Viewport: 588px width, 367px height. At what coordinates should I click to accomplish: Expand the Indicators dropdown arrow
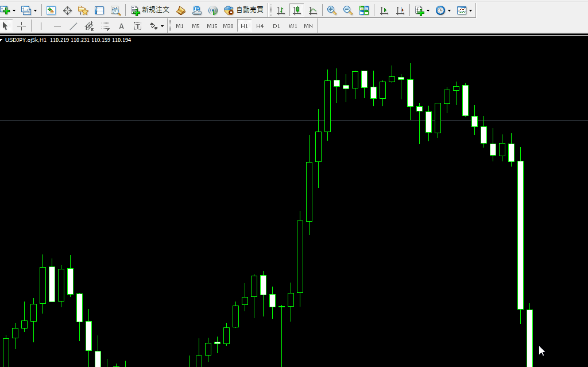tap(428, 10)
